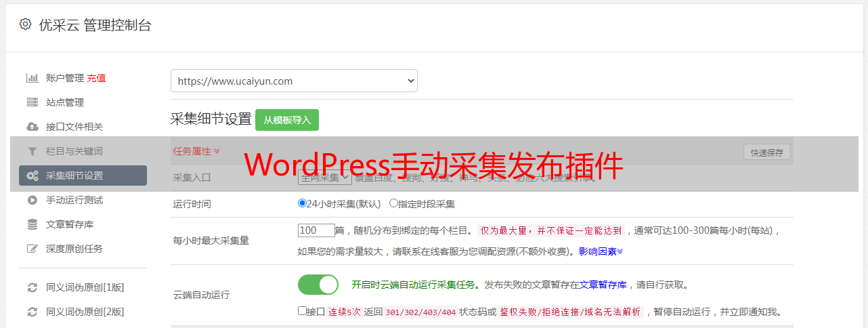Open the site URL dropdown https://www.ucaiyun.com

point(294,81)
